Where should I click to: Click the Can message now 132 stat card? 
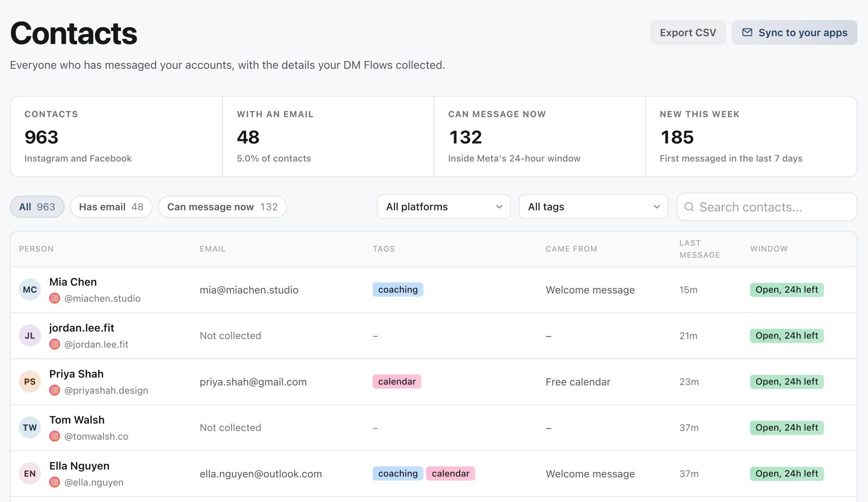[x=540, y=137]
